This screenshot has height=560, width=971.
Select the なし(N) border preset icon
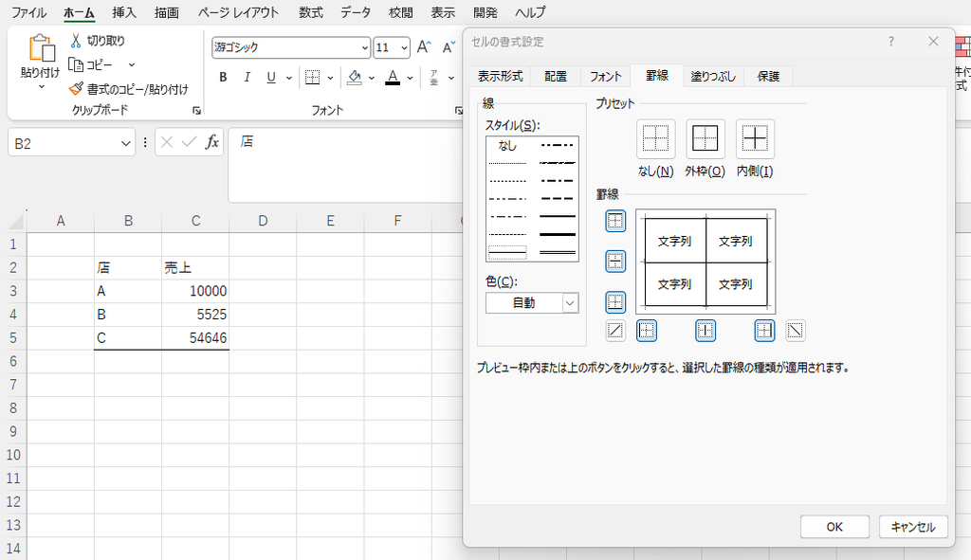(656, 138)
